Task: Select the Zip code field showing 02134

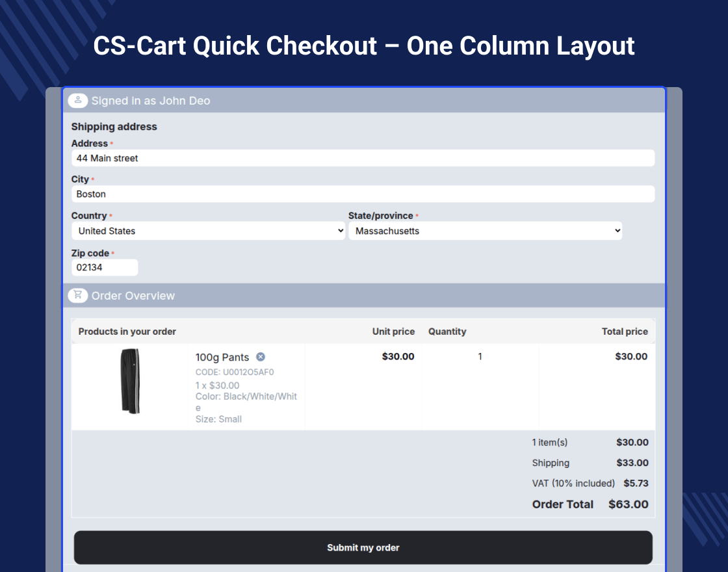Action: pos(105,267)
